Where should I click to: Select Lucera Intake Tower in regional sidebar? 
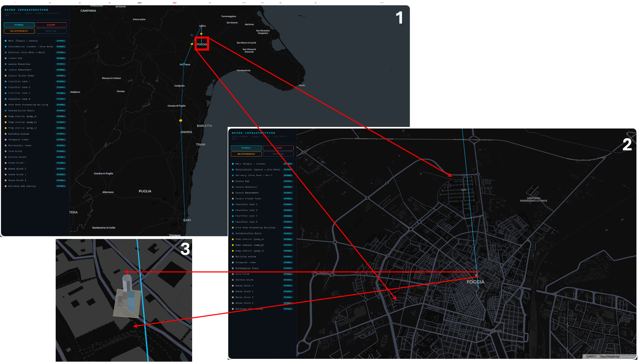tap(35, 76)
